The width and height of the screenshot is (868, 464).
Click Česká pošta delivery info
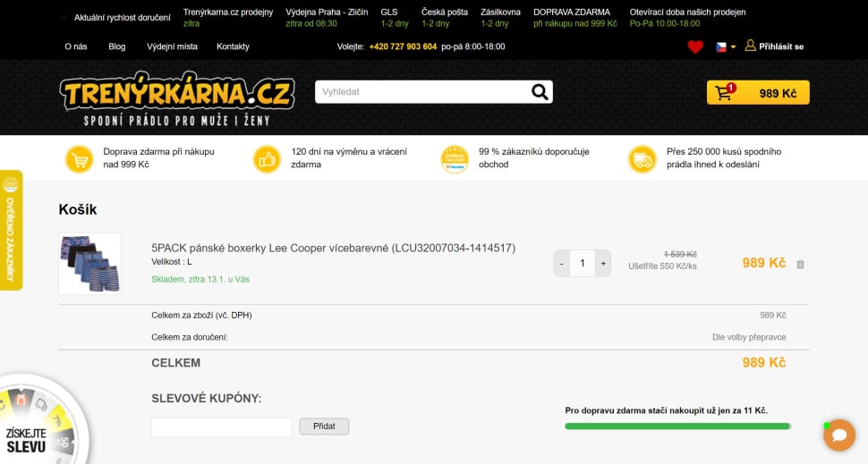(x=445, y=18)
